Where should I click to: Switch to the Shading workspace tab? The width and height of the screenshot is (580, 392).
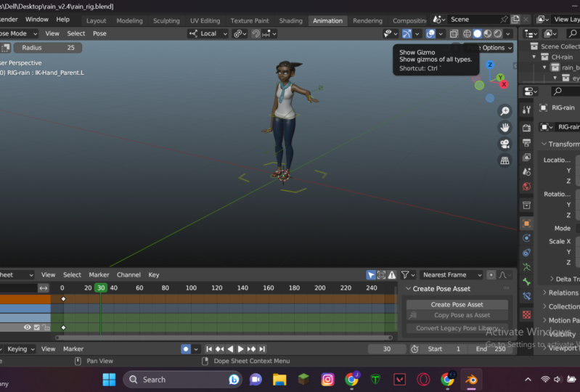pyautogui.click(x=291, y=21)
